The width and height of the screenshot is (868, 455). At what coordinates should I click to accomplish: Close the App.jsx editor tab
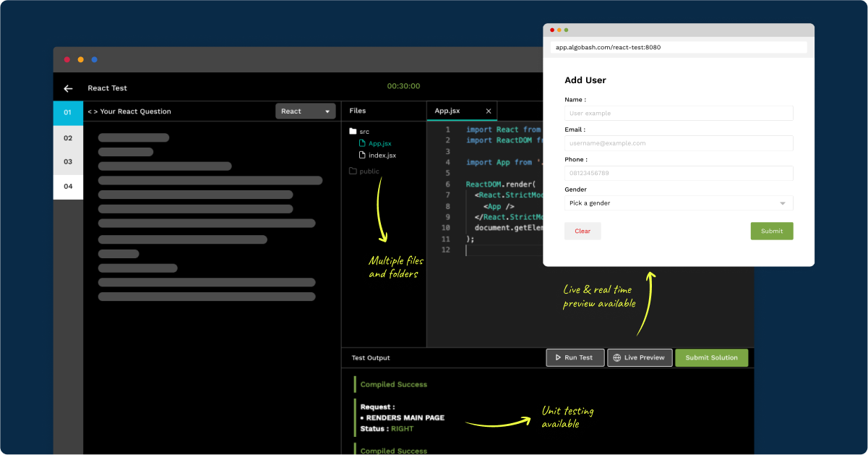click(488, 111)
